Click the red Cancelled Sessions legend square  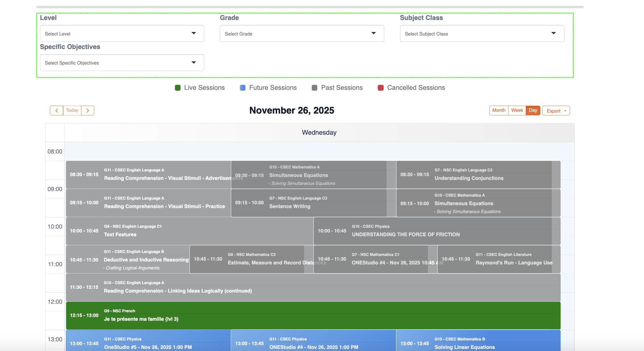click(x=380, y=88)
